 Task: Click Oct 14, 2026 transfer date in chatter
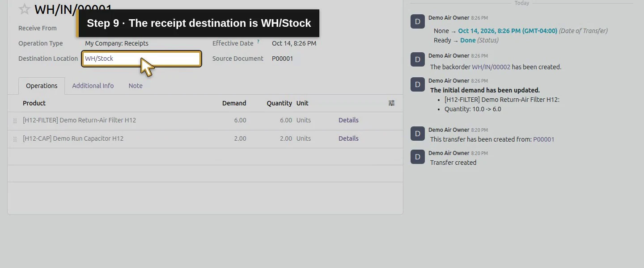[508, 31]
